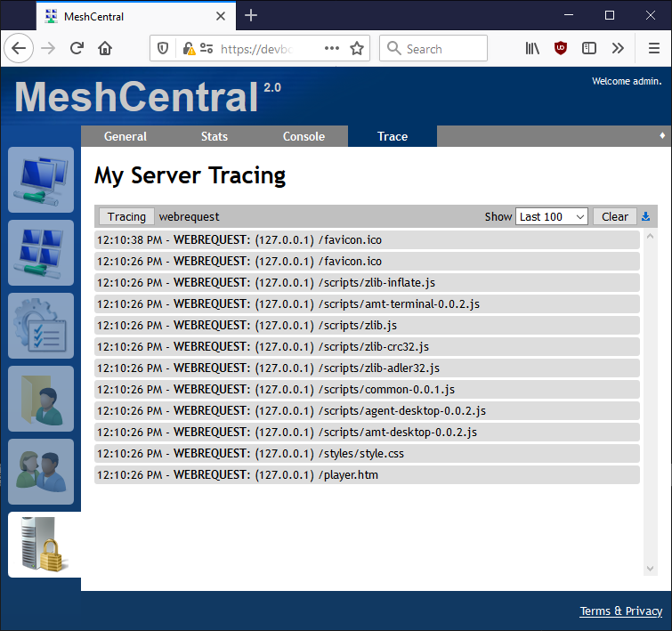Image resolution: width=672 pixels, height=631 pixels.
Task: Click the webrequest tracing label
Action: coord(189,217)
